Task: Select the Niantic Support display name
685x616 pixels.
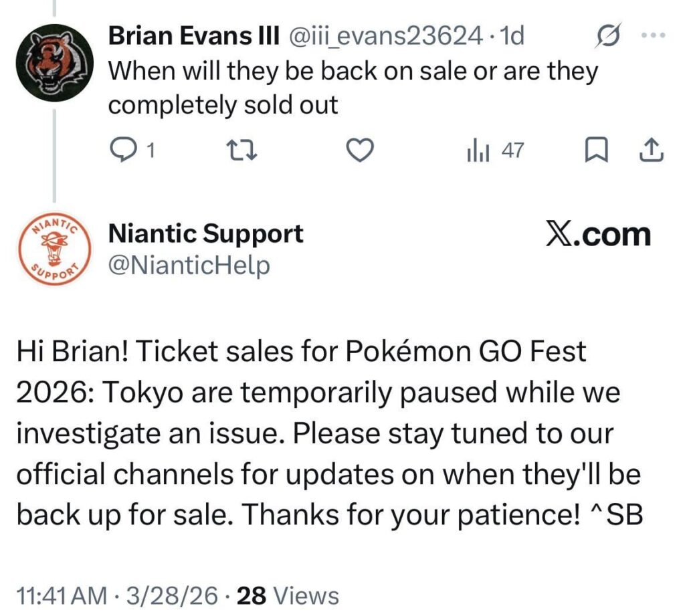Action: pos(205,233)
